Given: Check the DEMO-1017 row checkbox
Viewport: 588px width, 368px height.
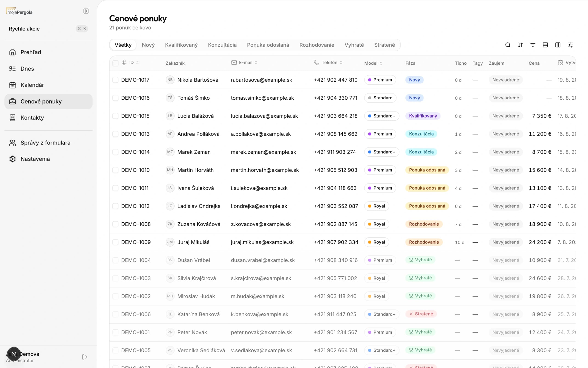Looking at the screenshot, I should 115,80.
